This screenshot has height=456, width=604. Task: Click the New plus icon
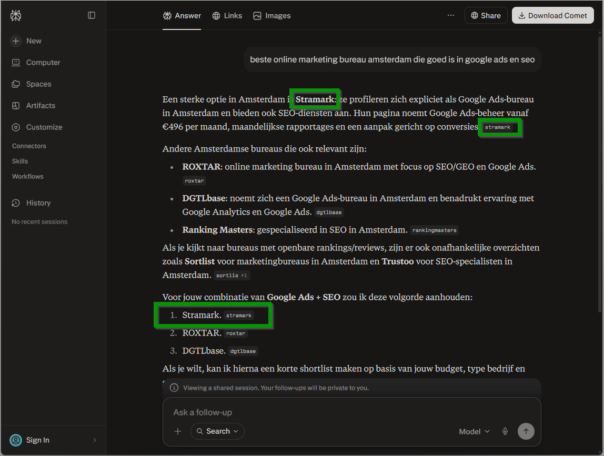pyautogui.click(x=16, y=41)
